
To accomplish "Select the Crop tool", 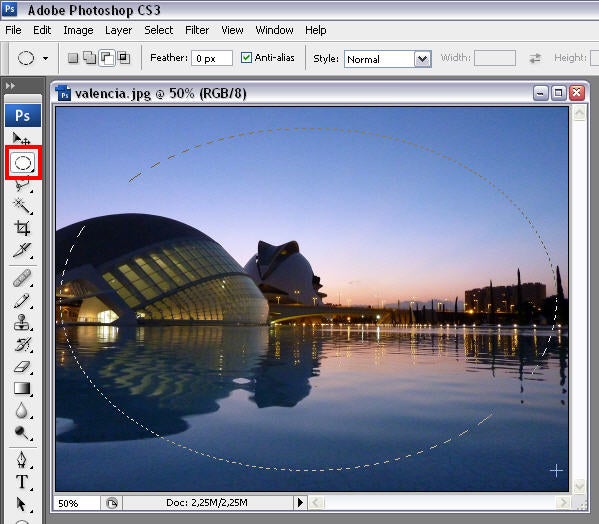I will 22,228.
